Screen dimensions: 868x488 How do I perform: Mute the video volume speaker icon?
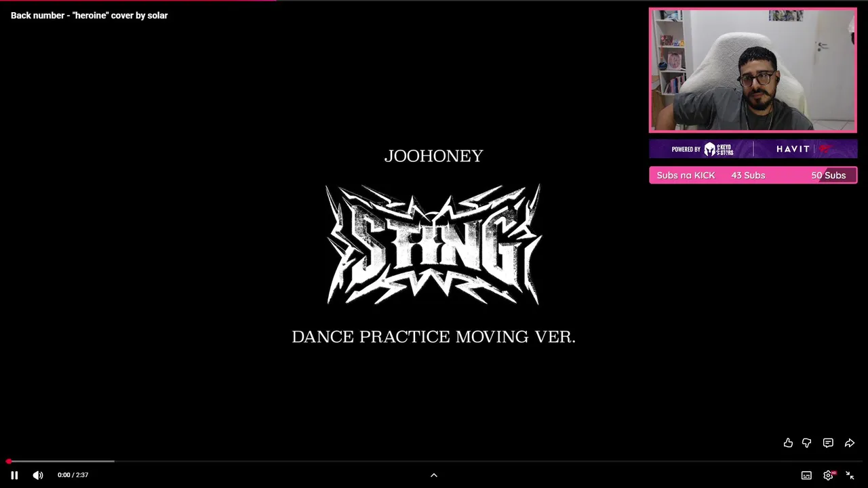click(x=38, y=475)
